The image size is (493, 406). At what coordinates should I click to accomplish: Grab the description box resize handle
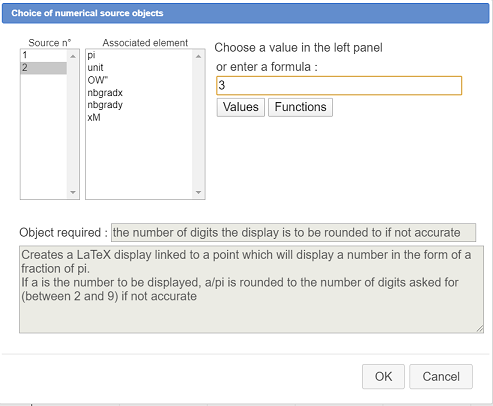pyautogui.click(x=480, y=329)
